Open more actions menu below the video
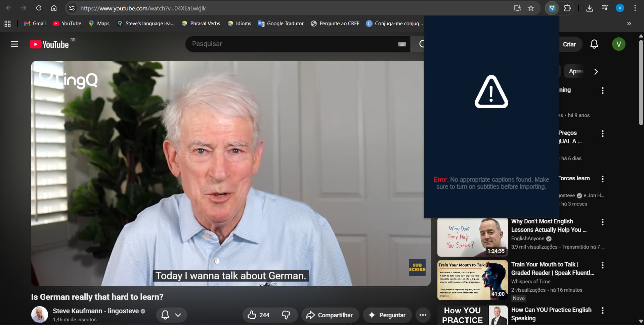Viewport: 644px width, 325px height. [423, 315]
